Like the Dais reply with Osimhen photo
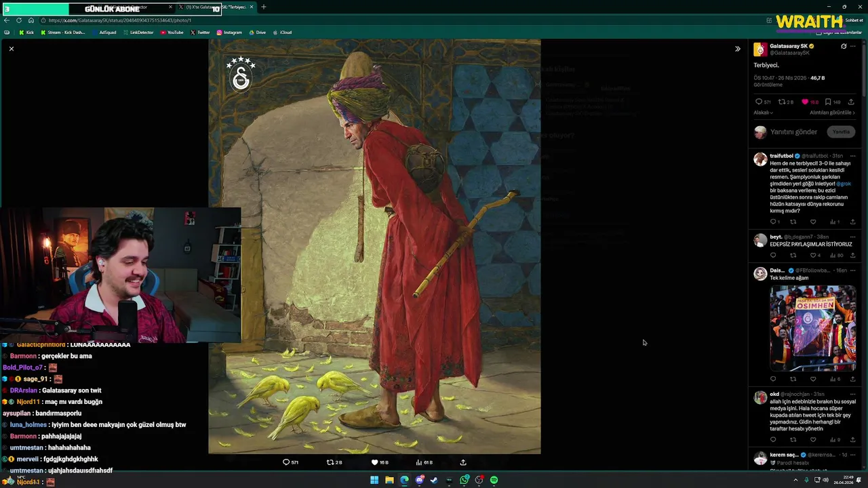 (x=813, y=379)
